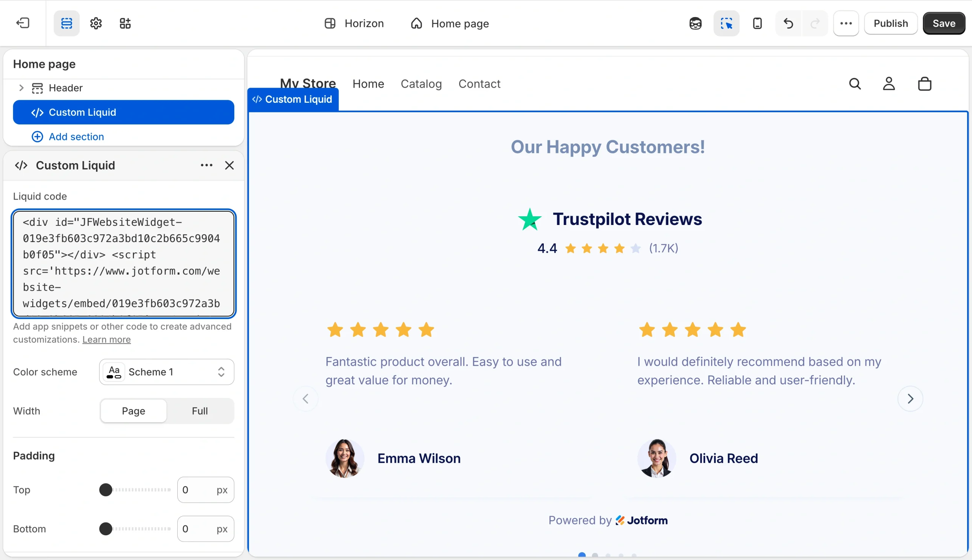Click the exit editor icon
The width and height of the screenshot is (972, 560).
click(23, 24)
